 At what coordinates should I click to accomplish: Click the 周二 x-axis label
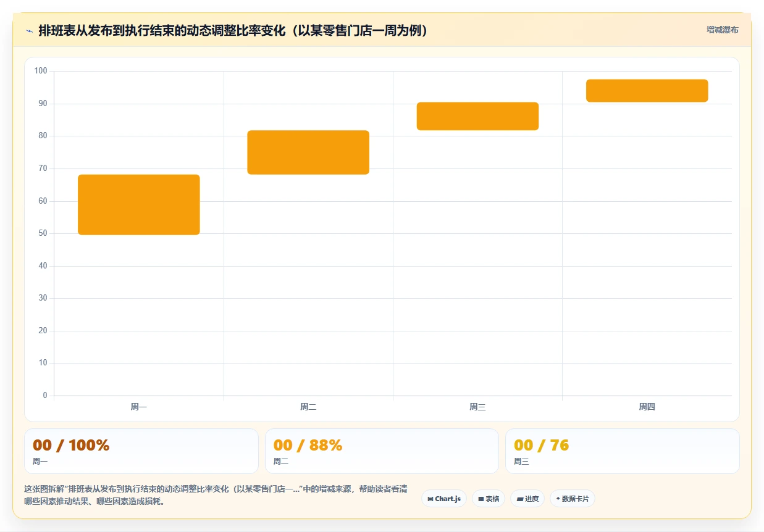[308, 407]
